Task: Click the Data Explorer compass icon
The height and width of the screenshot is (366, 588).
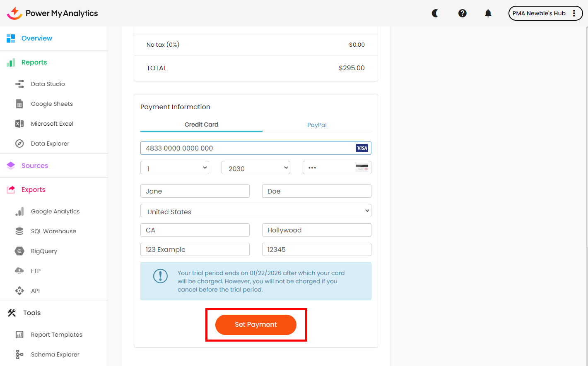Action: pos(19,144)
